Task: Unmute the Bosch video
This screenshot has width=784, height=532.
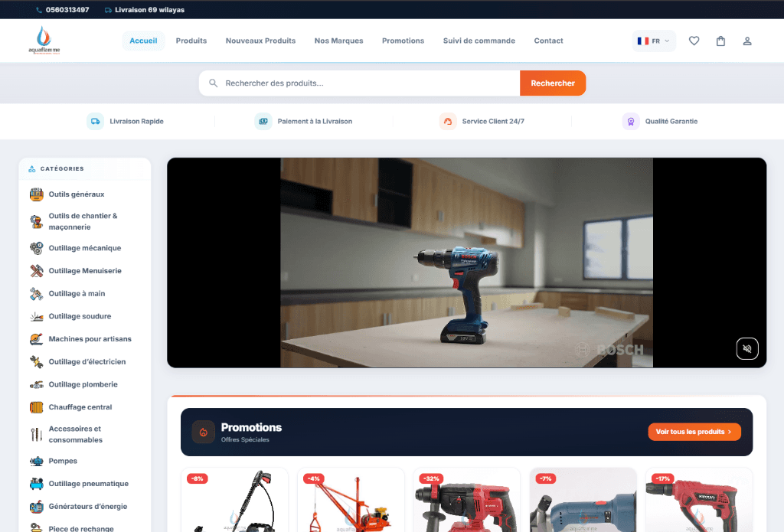Action: pyautogui.click(x=747, y=348)
